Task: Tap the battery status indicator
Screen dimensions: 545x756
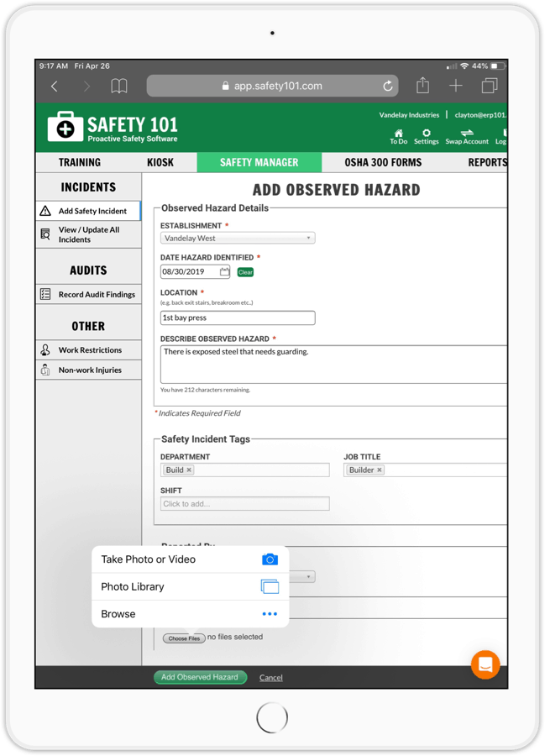Action: coord(498,66)
